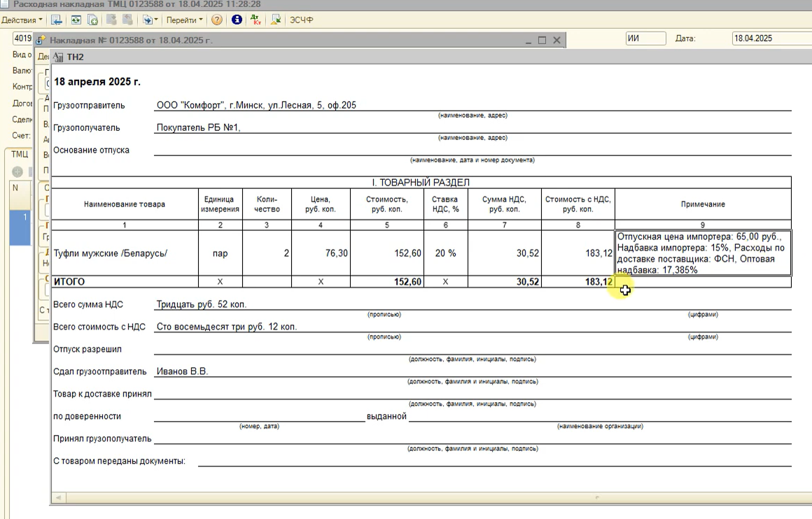Click the С товаром переданы документы label
Image resolution: width=812 pixels, height=519 pixels.
coord(119,461)
